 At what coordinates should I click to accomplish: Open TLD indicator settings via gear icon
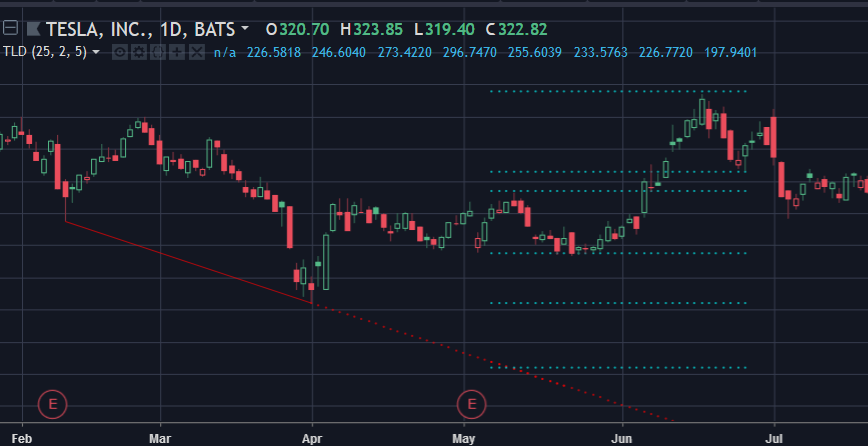click(138, 53)
